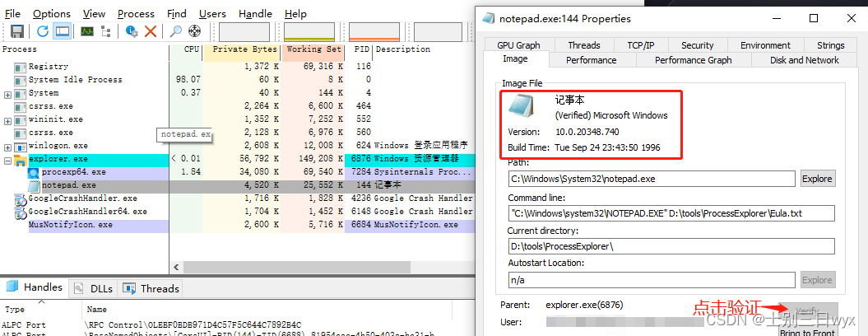
Task: Expand the winlogon.exe tree node
Action: (7, 147)
